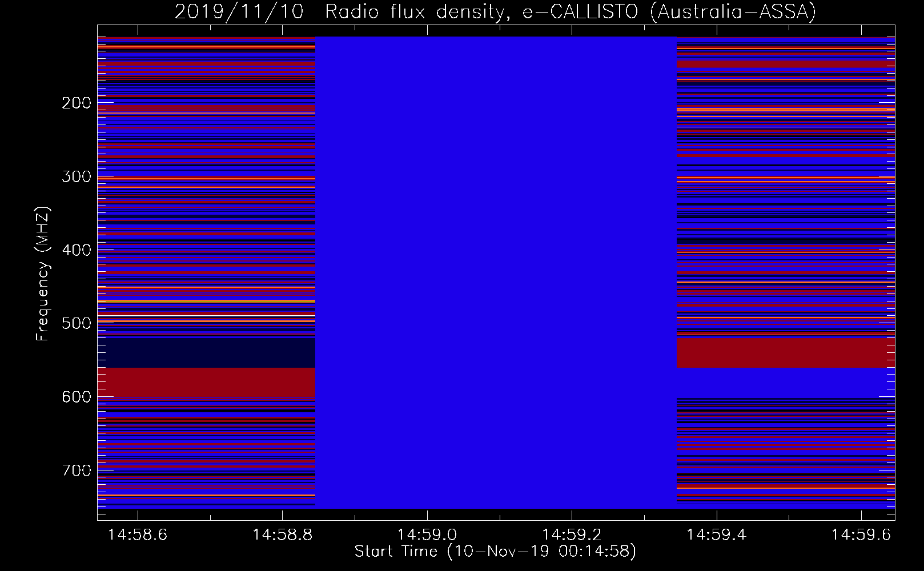Click the wide red band left of 600 MHz

(206, 383)
